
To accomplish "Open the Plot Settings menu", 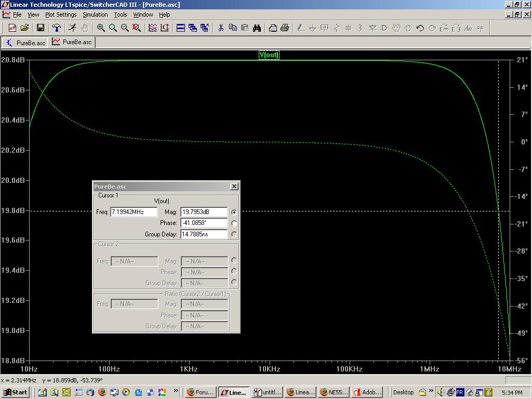I will pyautogui.click(x=61, y=15).
